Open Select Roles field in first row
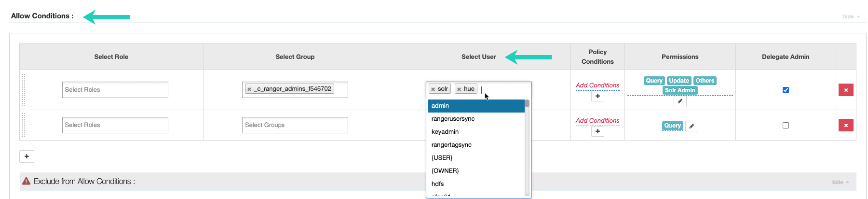 pyautogui.click(x=115, y=90)
